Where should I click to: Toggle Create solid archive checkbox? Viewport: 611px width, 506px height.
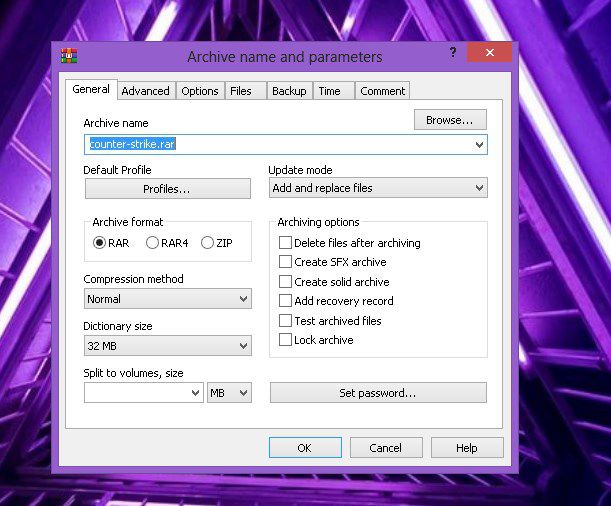tap(285, 281)
